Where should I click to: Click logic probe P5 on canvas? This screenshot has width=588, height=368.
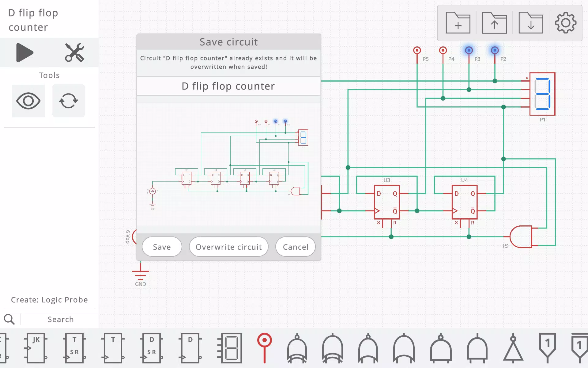417,50
